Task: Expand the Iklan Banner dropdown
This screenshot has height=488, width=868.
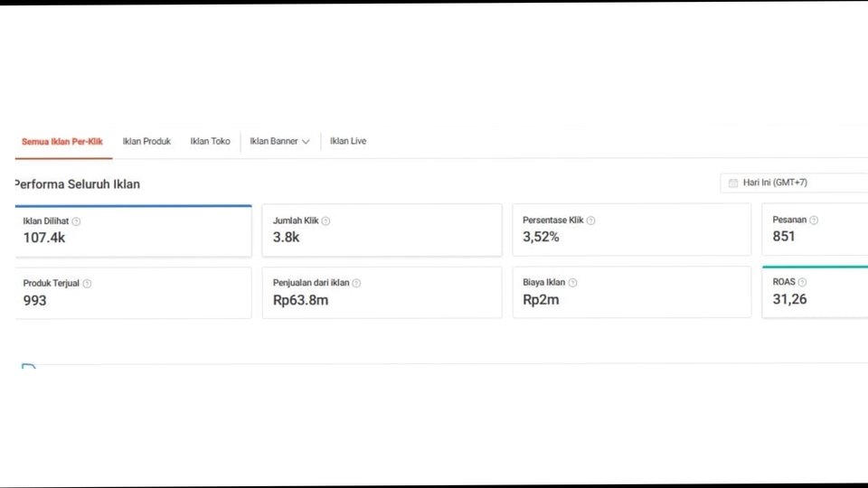Action: [x=279, y=142]
